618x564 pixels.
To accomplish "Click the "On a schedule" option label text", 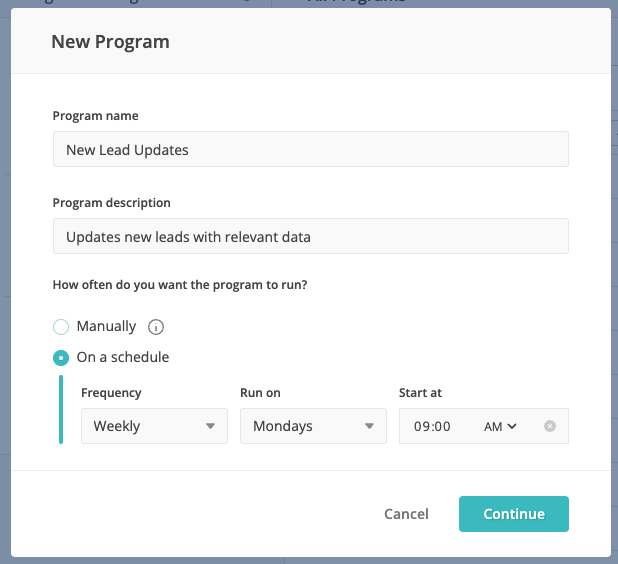I will 123,357.
